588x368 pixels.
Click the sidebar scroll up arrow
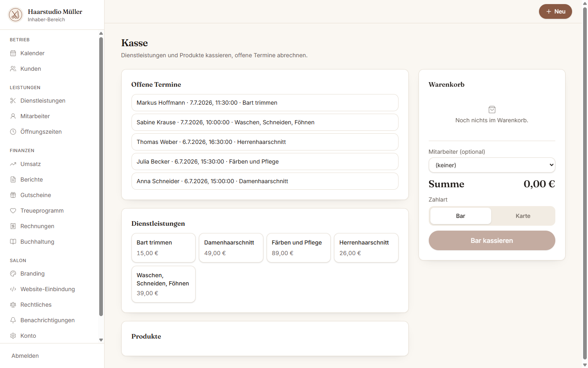point(101,34)
